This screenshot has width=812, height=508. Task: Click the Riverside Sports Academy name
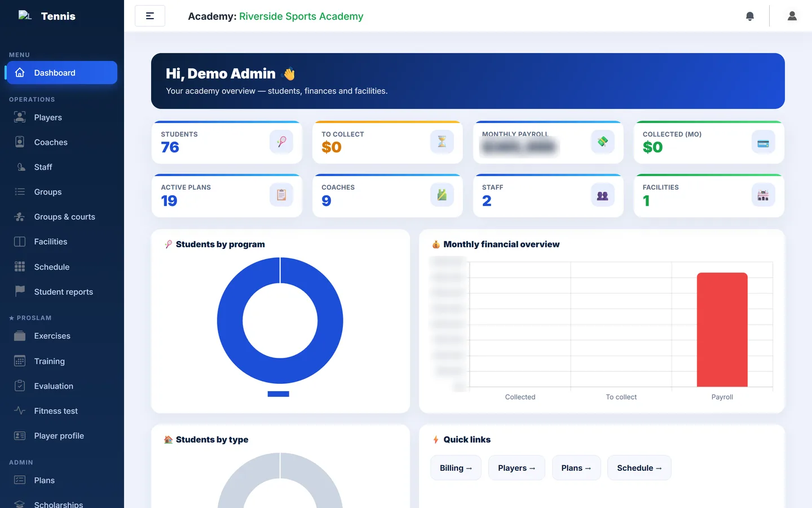[301, 16]
